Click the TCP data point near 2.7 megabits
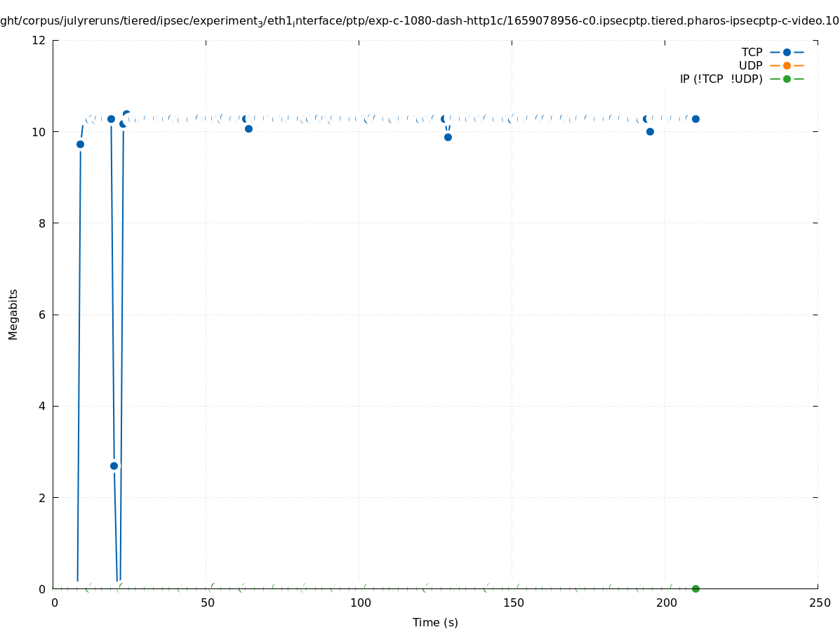 (114, 466)
